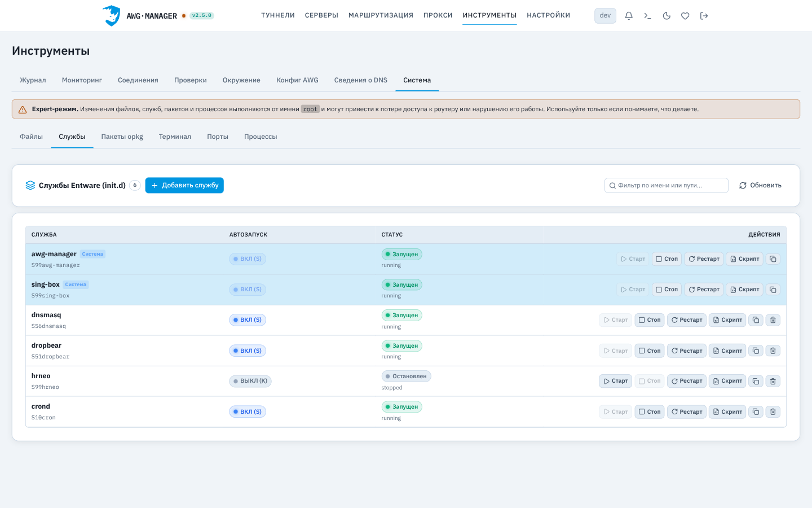Viewport: 812px width, 508px height.
Task: Switch to the Мониторинг tab
Action: pyautogui.click(x=82, y=80)
